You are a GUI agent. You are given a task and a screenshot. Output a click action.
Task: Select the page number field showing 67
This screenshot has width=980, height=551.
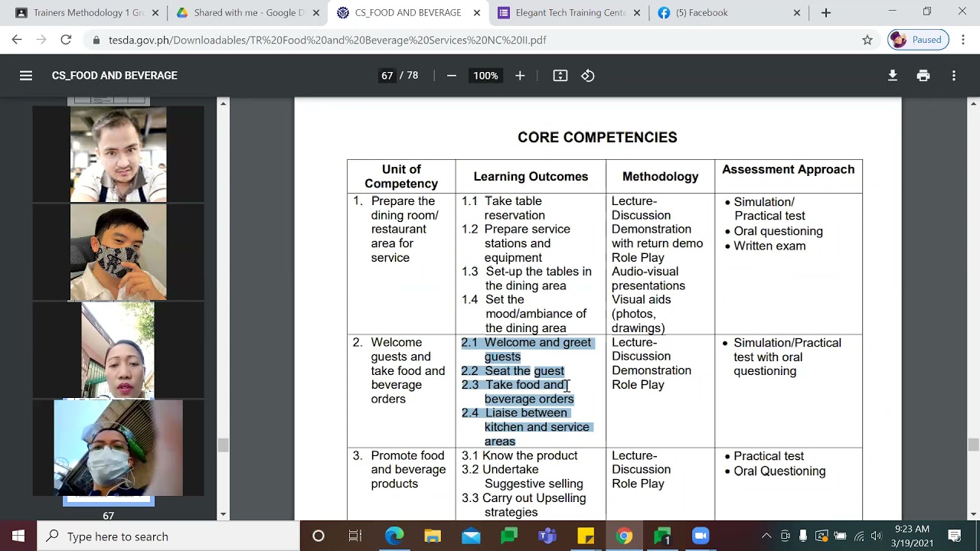(x=387, y=76)
